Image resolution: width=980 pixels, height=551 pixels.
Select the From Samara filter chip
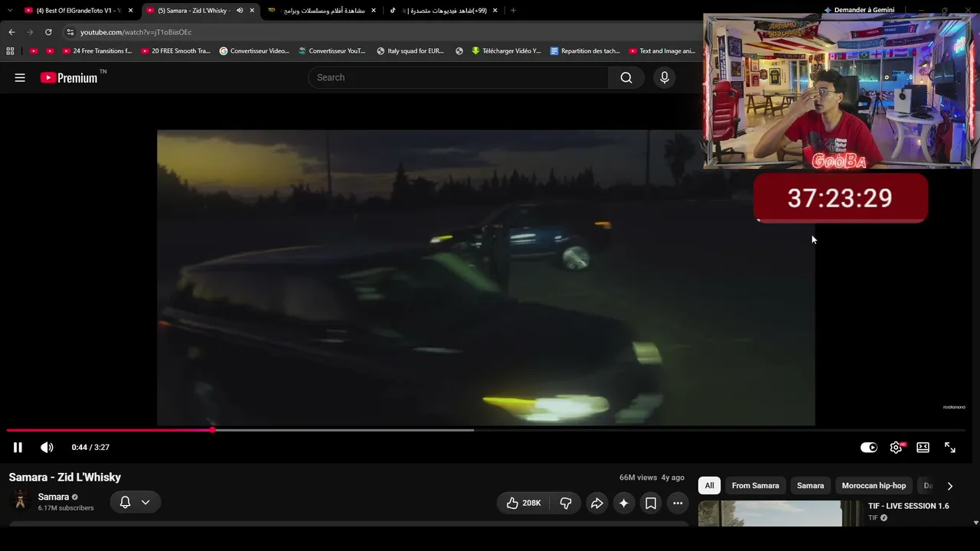pyautogui.click(x=755, y=486)
